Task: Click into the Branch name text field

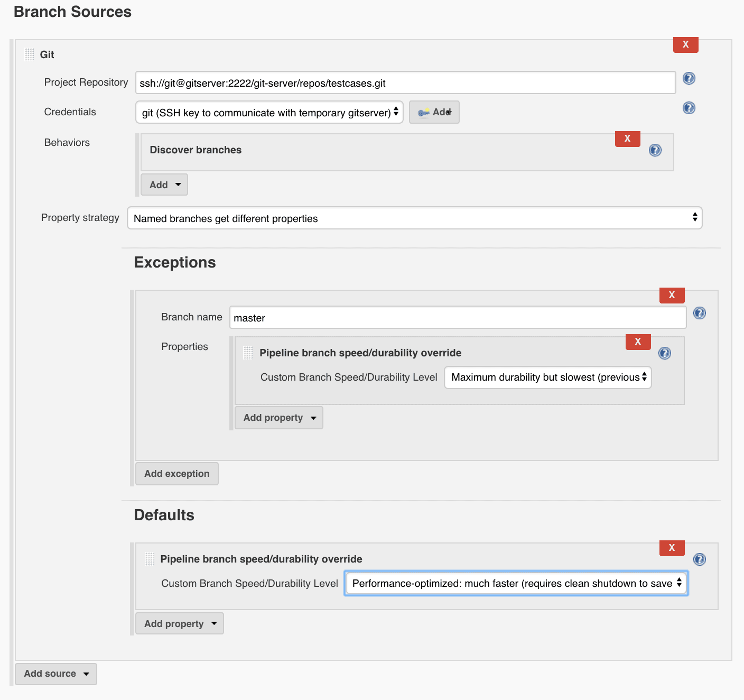Action: (x=458, y=318)
